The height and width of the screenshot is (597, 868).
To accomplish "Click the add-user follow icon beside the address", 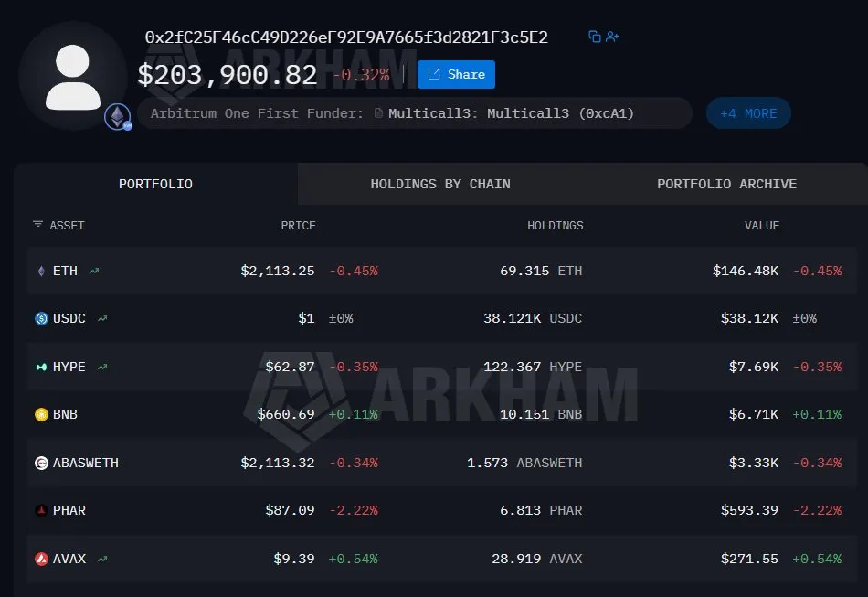I will 611,37.
